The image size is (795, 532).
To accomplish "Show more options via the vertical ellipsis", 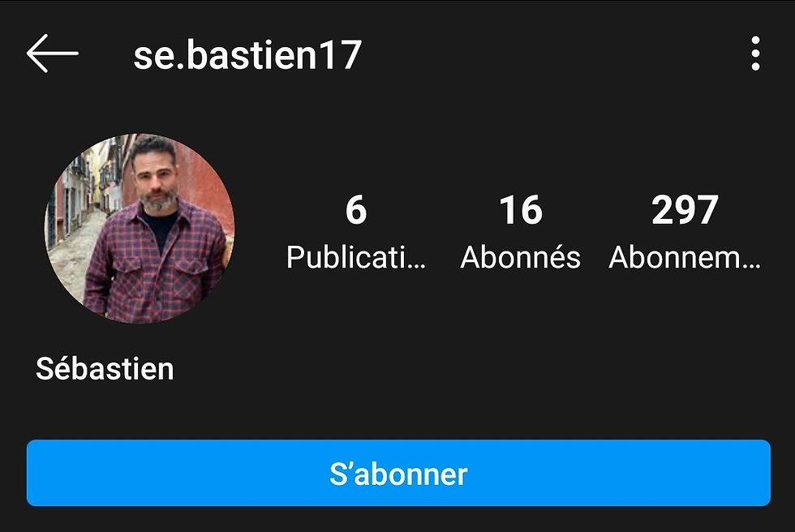I will 755,54.
